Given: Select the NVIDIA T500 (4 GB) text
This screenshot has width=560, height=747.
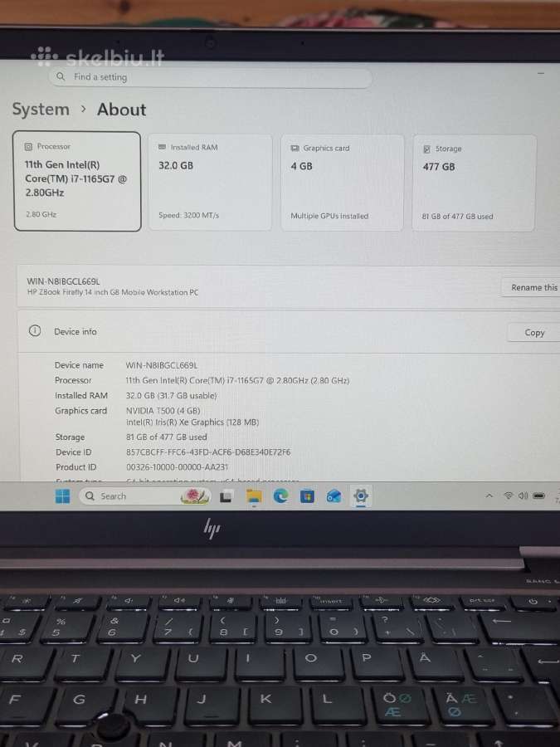Looking at the screenshot, I should coord(163,411).
